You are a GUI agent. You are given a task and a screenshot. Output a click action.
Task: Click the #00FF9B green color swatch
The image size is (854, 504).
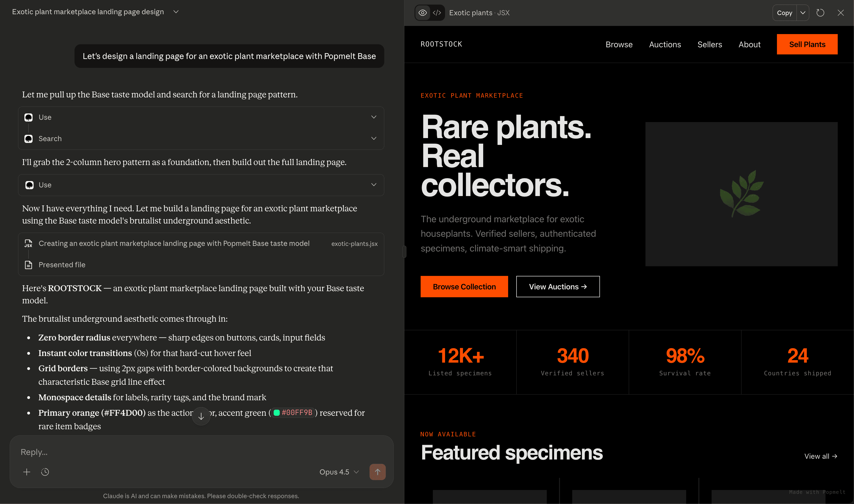point(277,413)
